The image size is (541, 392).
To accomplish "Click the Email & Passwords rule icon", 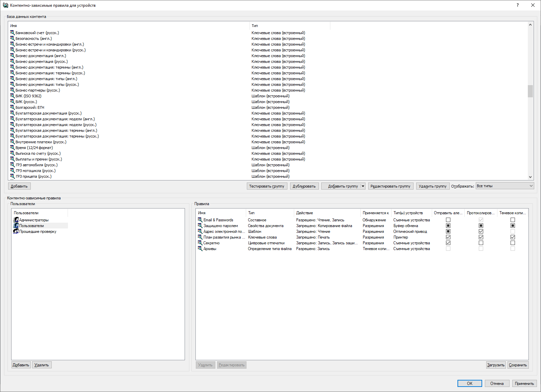I will tap(200, 220).
